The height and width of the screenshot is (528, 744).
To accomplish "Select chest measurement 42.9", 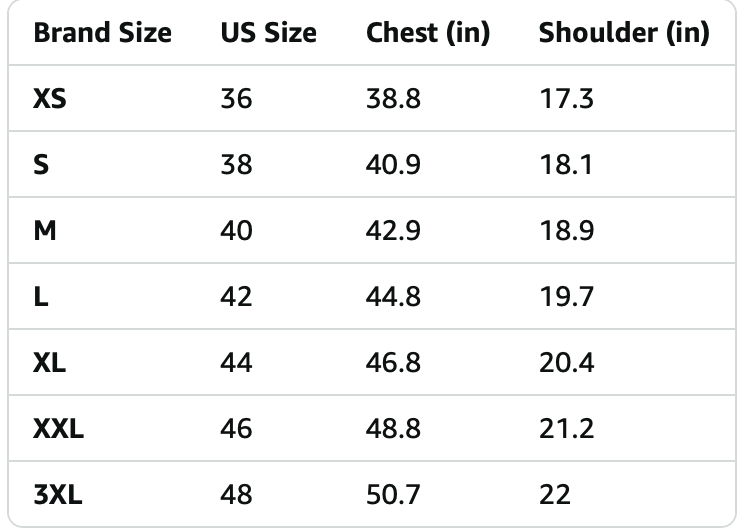I will click(x=393, y=231).
